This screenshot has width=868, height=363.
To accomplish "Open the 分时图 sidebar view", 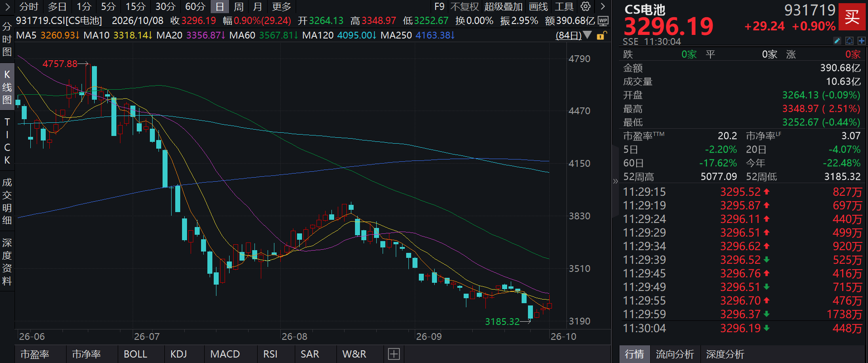I will pos(7,39).
